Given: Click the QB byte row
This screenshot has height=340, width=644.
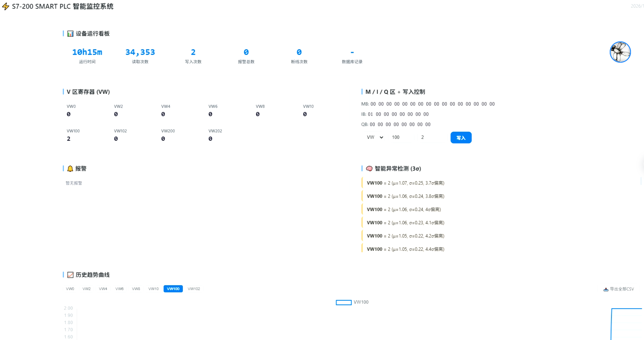Looking at the screenshot, I should [x=396, y=124].
